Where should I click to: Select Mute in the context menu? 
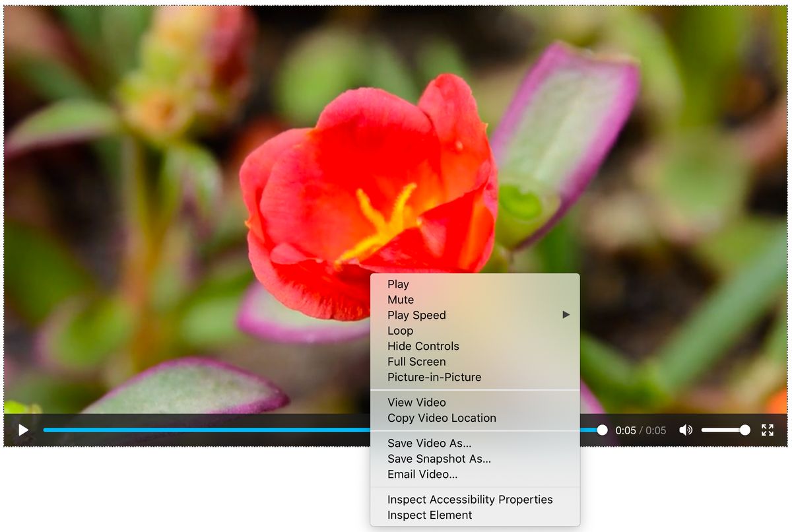tap(401, 300)
